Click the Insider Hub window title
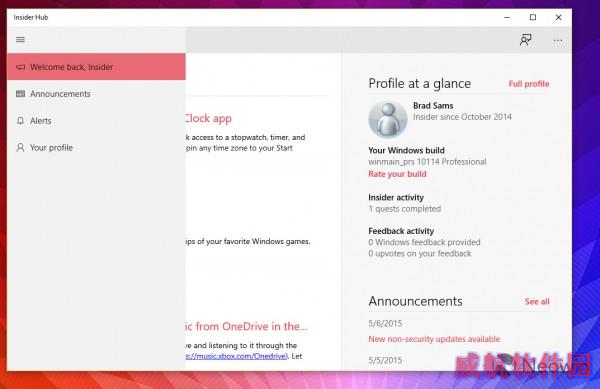This screenshot has width=600, height=389. 31,17
